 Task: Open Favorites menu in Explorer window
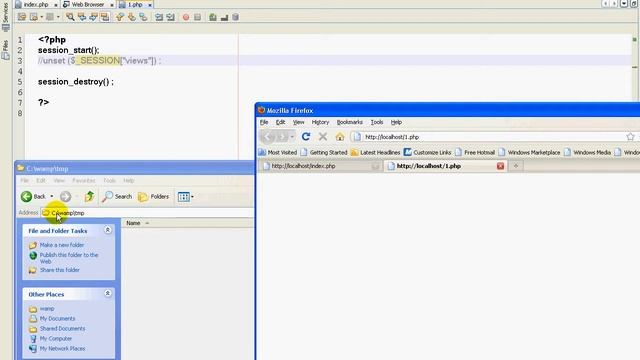click(x=83, y=180)
